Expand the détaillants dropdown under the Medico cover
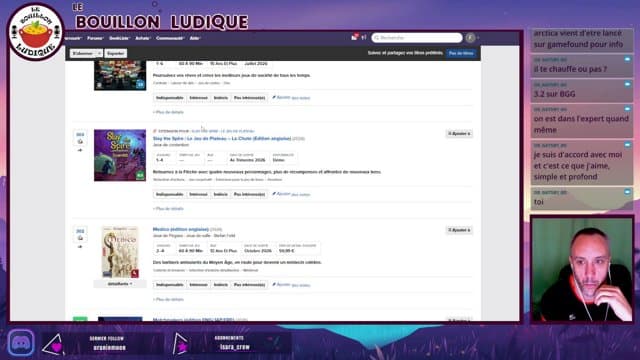The height and width of the screenshot is (360, 640). click(x=120, y=284)
